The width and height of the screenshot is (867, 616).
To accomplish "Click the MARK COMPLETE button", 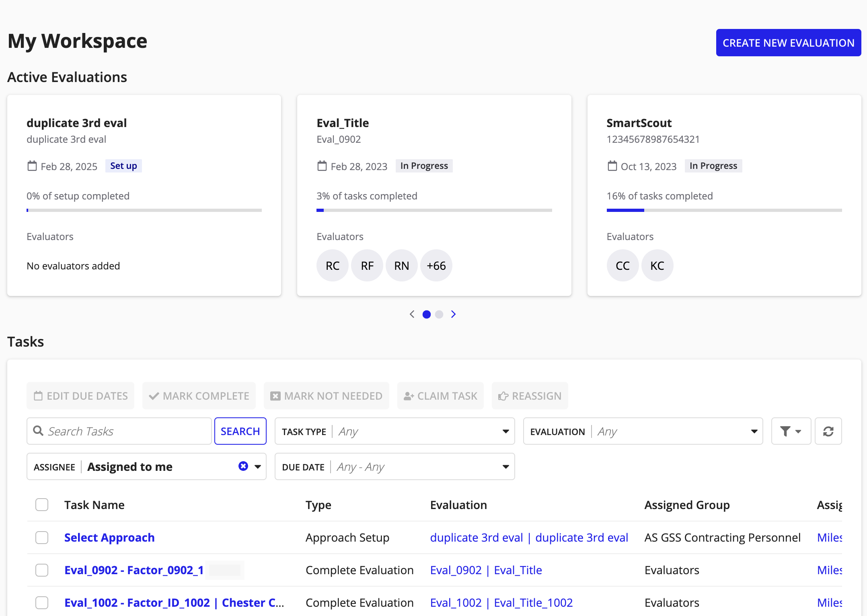I will point(199,396).
